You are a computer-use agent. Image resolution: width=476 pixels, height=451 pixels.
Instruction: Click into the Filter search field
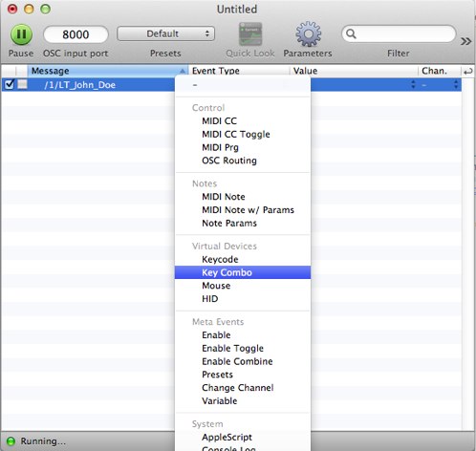click(x=399, y=33)
